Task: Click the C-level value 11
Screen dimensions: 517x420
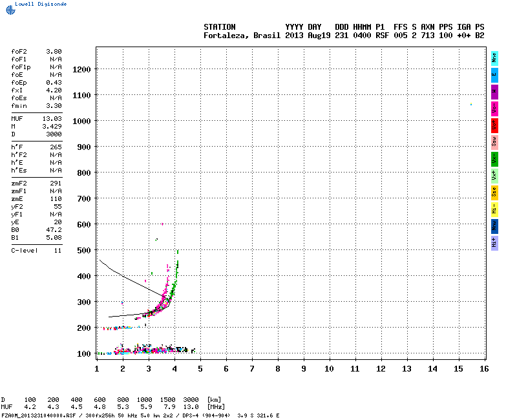Action: [x=58, y=251]
